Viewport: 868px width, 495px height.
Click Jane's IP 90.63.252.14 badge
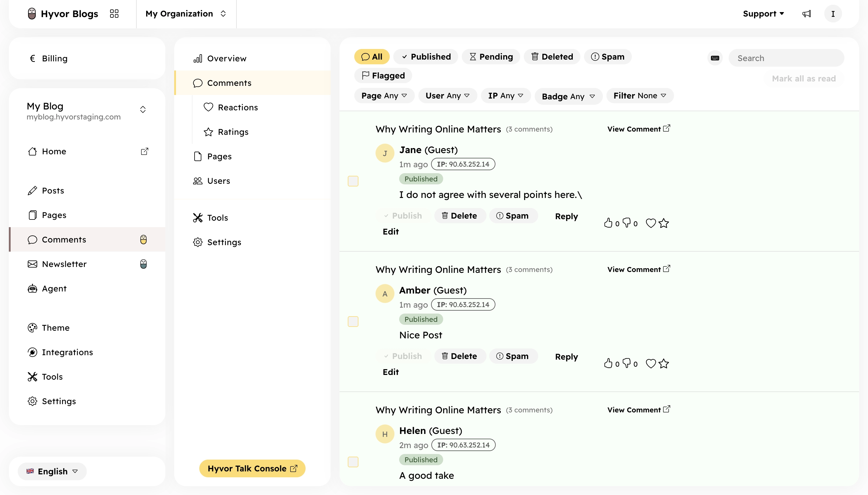pyautogui.click(x=463, y=164)
